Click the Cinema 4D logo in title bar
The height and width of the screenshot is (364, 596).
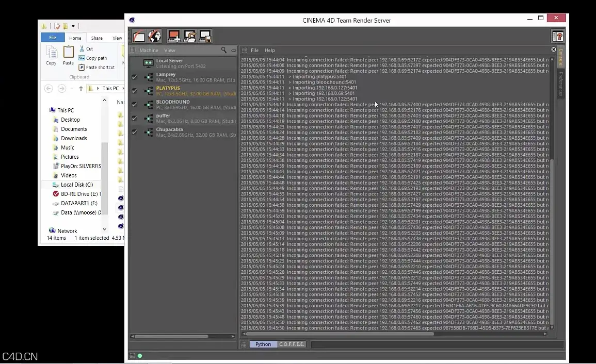coord(132,20)
